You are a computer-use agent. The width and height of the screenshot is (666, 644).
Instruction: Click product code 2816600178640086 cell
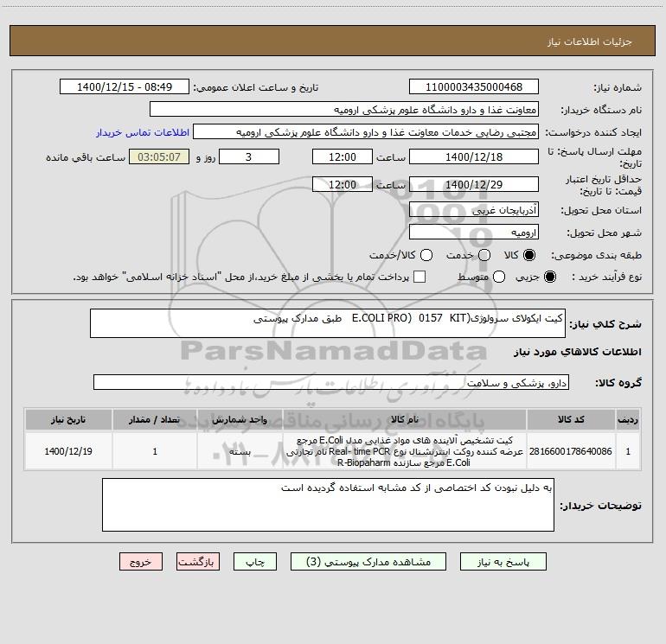pyautogui.click(x=571, y=451)
